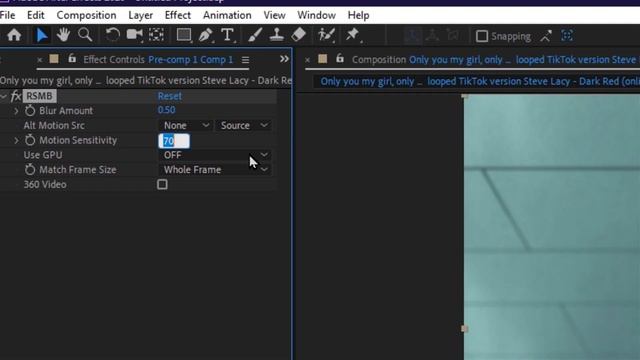Click the layer handle at left edge of viewer
This screenshot has width=640, height=360.
coord(464,329)
